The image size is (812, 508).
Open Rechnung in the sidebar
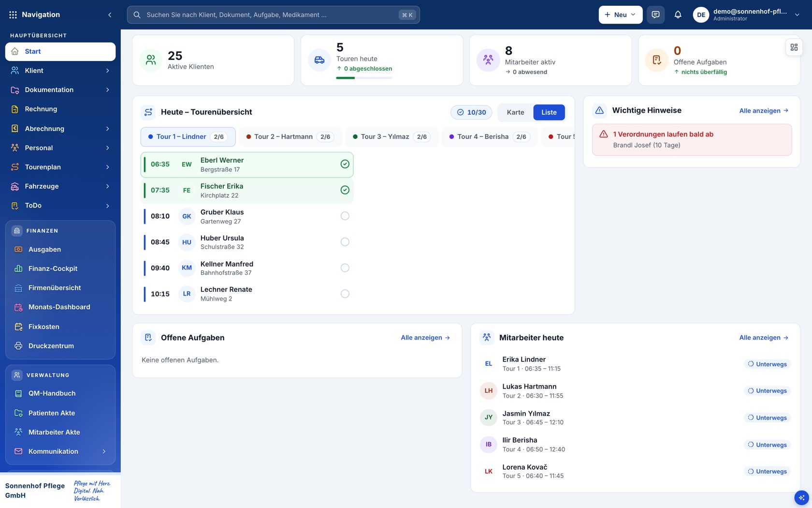click(60, 109)
